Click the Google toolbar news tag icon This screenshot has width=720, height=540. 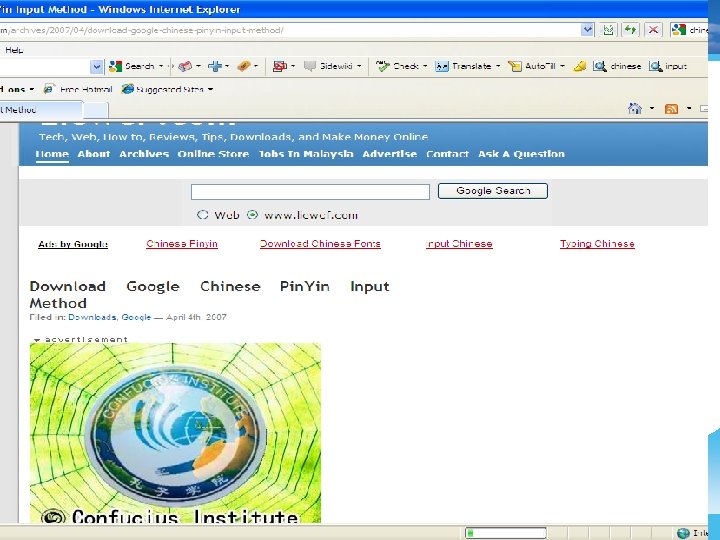[185, 67]
